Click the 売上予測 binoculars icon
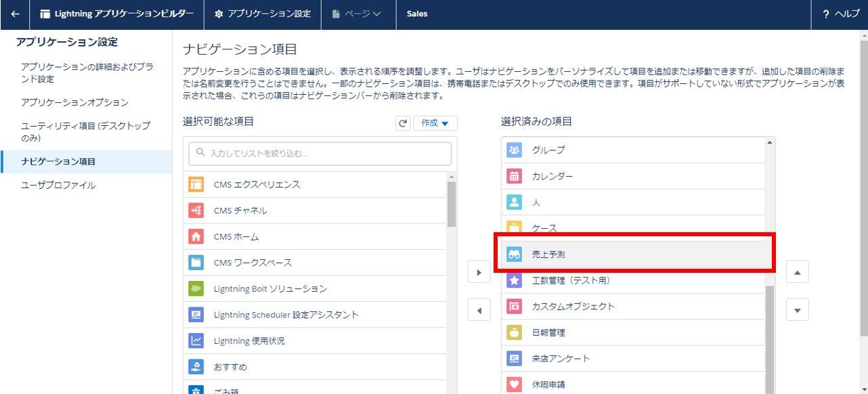The width and height of the screenshot is (868, 394). click(x=514, y=255)
